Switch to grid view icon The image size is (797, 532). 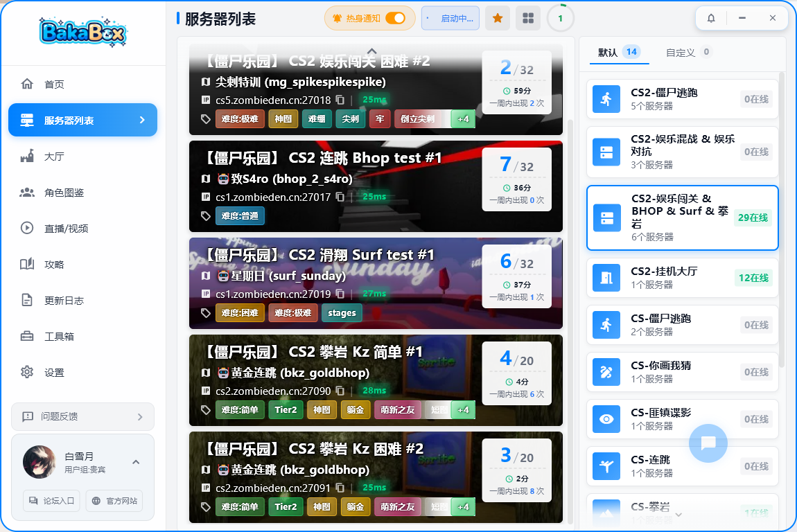pos(528,18)
